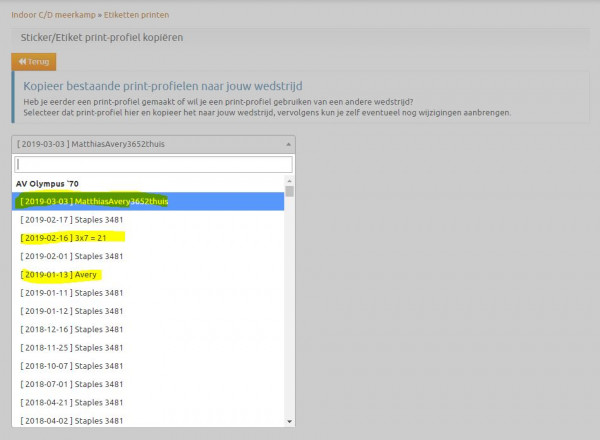Viewport: 600px width, 440px height.
Task: Focus the dropdown search text field
Action: click(153, 164)
